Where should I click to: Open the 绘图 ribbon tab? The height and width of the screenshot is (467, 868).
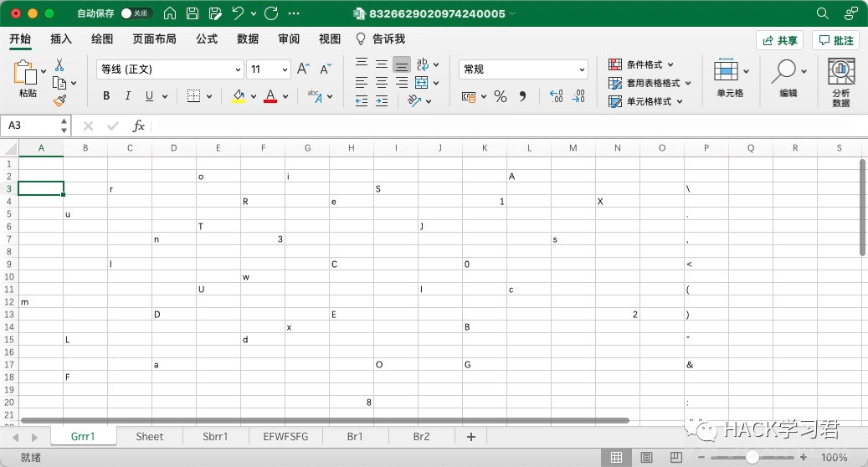pos(102,38)
